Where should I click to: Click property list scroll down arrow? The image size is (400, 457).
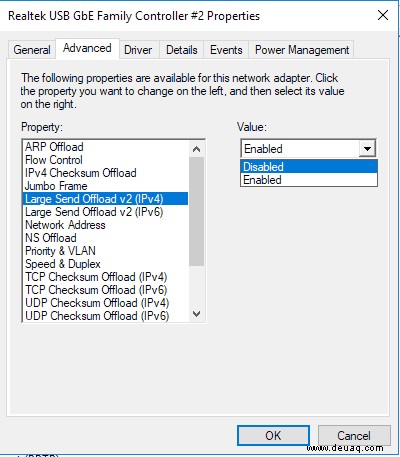tap(197, 314)
